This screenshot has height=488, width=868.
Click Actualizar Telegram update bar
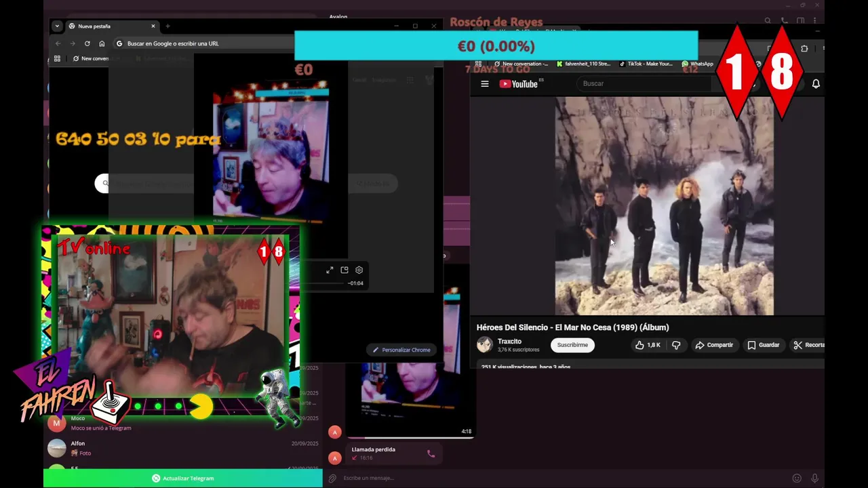tap(183, 478)
